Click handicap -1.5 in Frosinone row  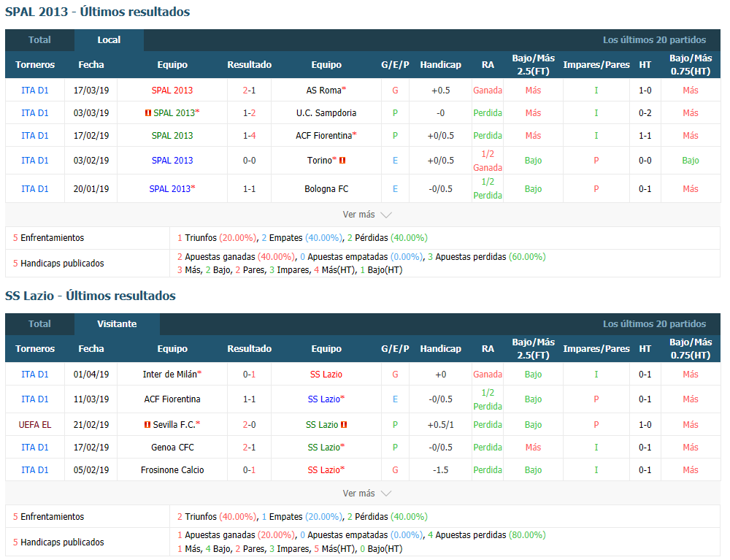click(441, 470)
